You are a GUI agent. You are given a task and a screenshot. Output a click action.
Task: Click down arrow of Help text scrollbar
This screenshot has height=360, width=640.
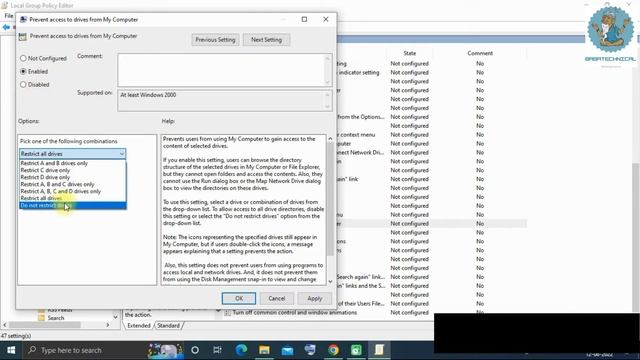[330, 281]
